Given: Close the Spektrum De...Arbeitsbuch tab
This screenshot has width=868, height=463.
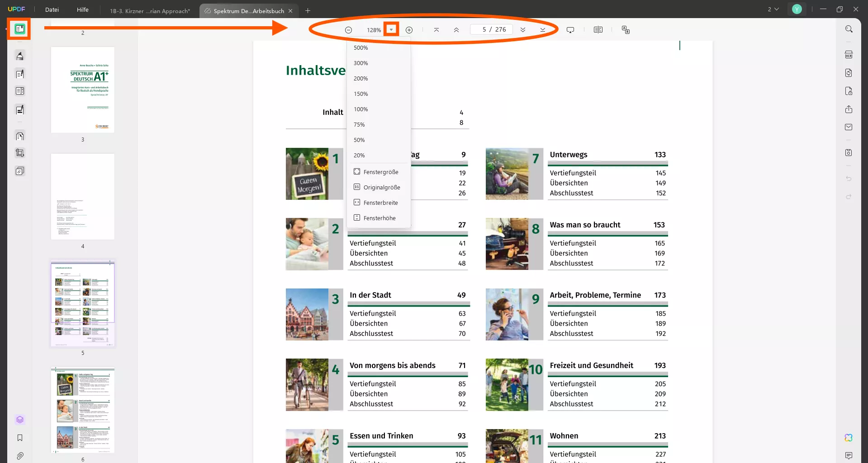Looking at the screenshot, I should click(290, 11).
